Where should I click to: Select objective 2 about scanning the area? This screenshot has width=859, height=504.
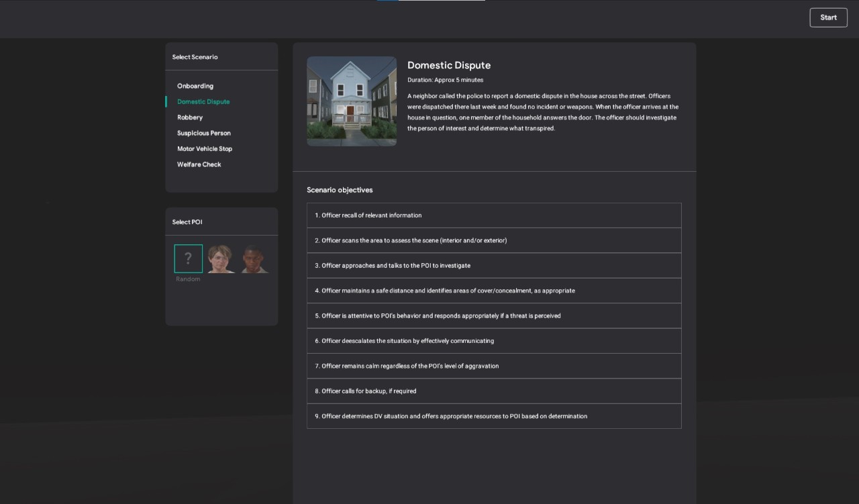(494, 240)
